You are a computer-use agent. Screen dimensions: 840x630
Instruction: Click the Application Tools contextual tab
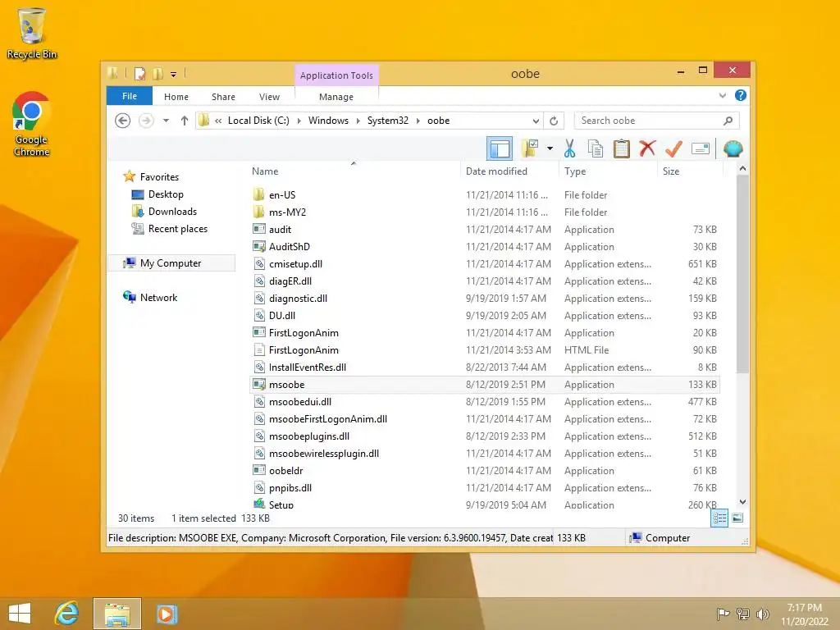coord(336,75)
